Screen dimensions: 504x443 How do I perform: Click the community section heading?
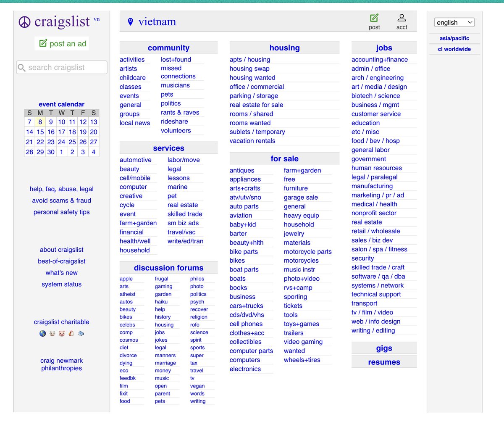[168, 48]
